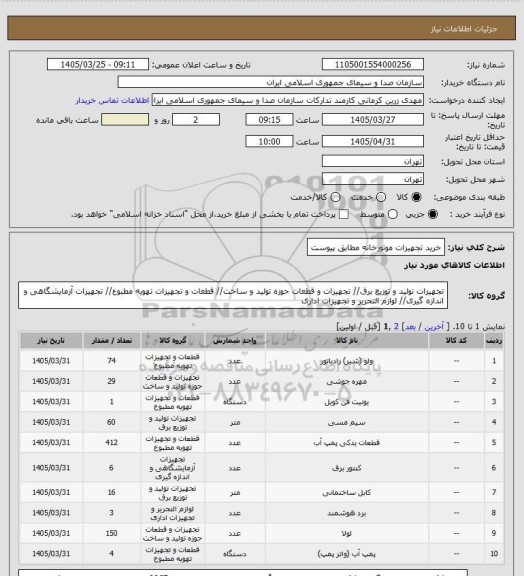Click the general description field خرید تجهیزات موتورخانه
The height and width of the screenshot is (576, 524).
pyautogui.click(x=376, y=247)
